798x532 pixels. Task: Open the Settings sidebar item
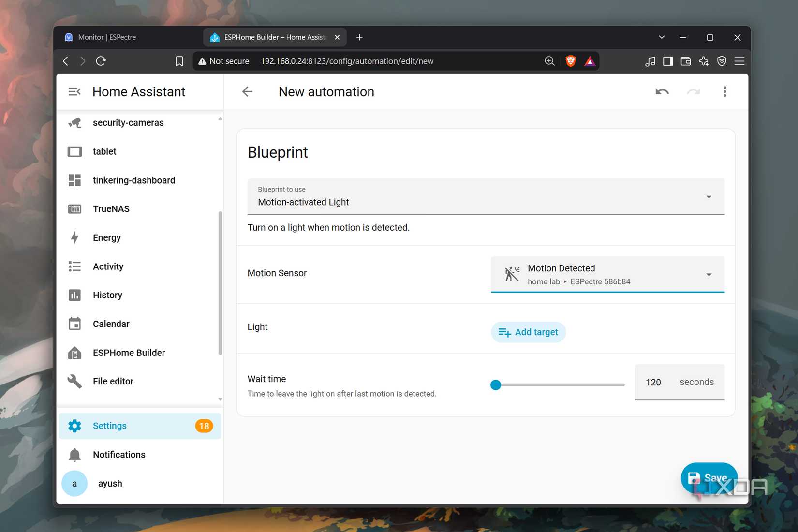click(x=140, y=426)
